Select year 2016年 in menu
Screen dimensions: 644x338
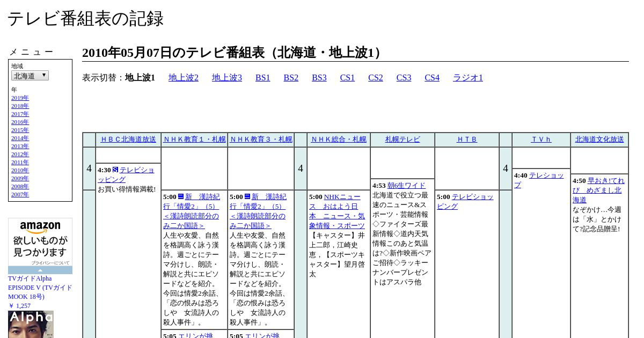20,122
